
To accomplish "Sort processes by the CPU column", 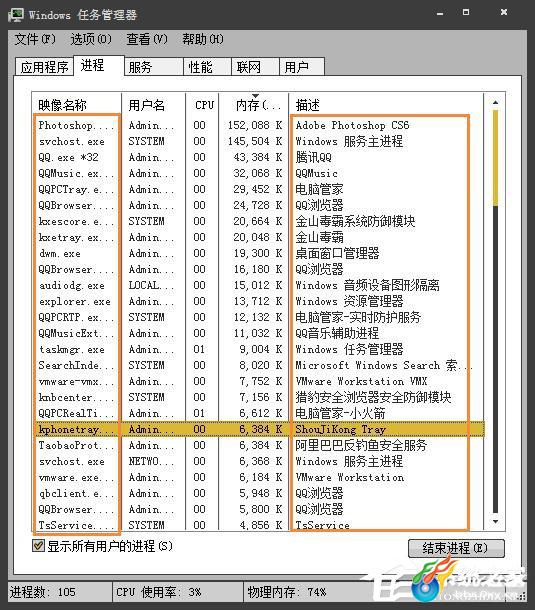I will pos(202,105).
